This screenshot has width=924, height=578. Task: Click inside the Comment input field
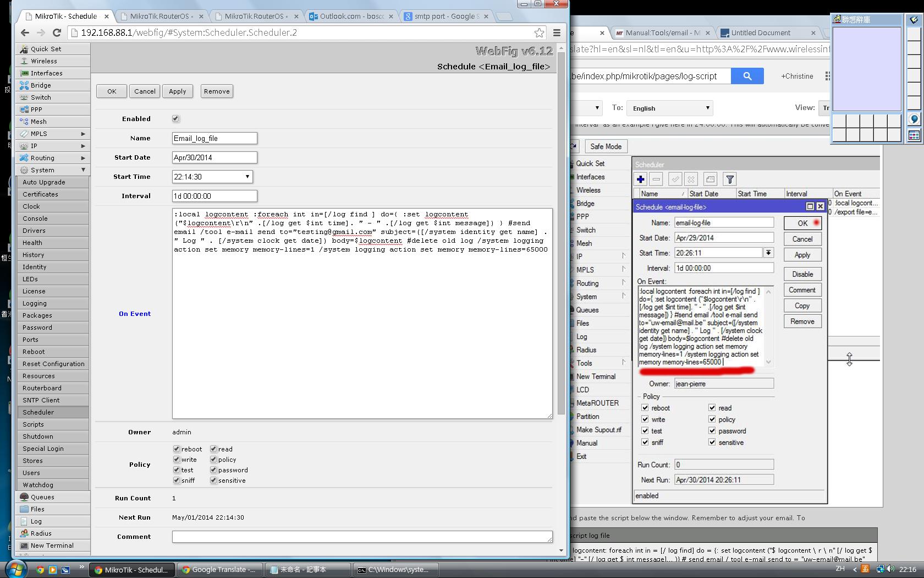(x=361, y=537)
